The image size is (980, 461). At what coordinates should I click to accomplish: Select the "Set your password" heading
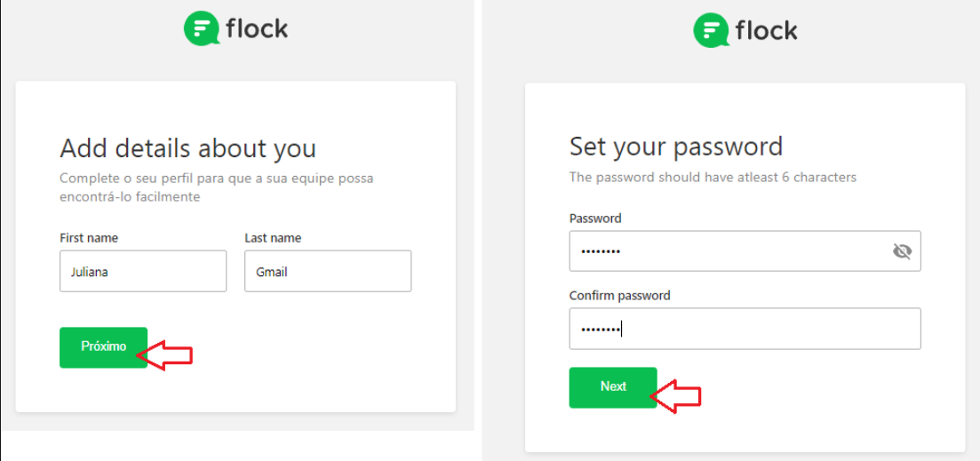click(676, 147)
